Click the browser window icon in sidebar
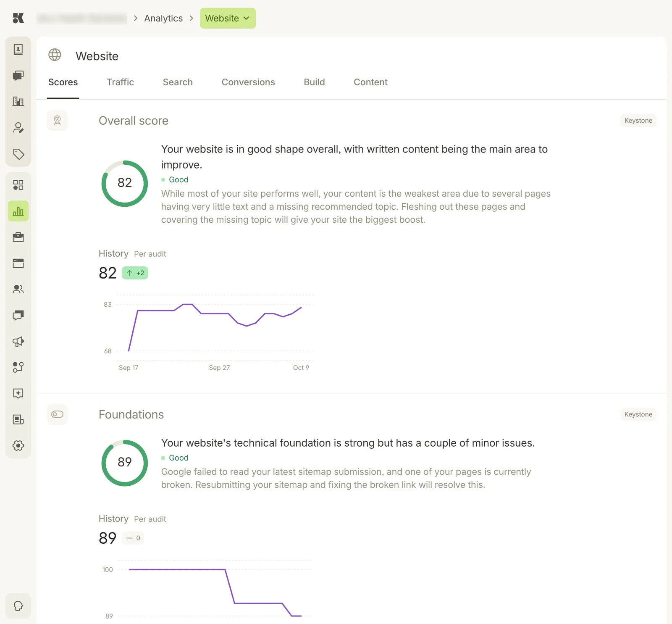 coord(18,263)
